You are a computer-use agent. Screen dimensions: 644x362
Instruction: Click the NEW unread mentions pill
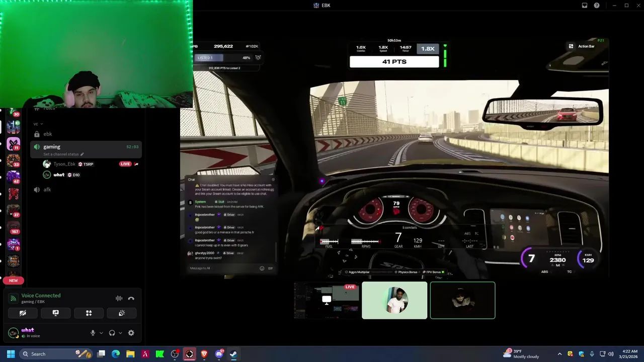click(13, 281)
